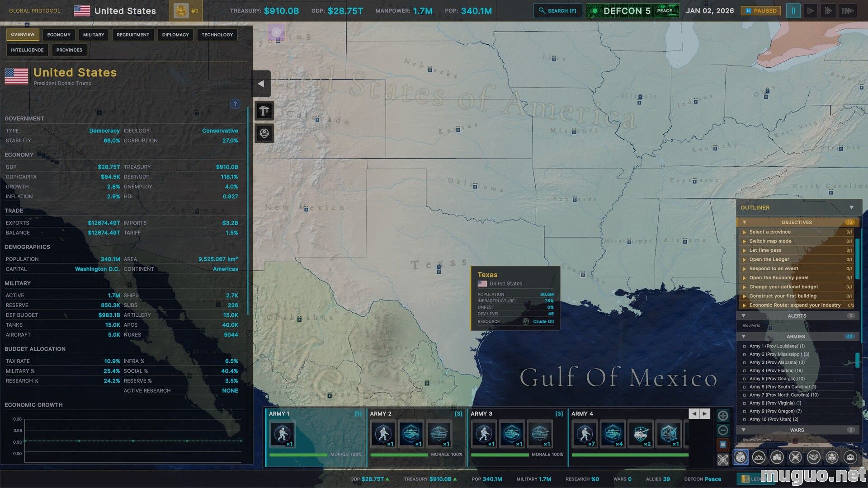
Task: Select the political globe map mode icon
Action: [741, 457]
